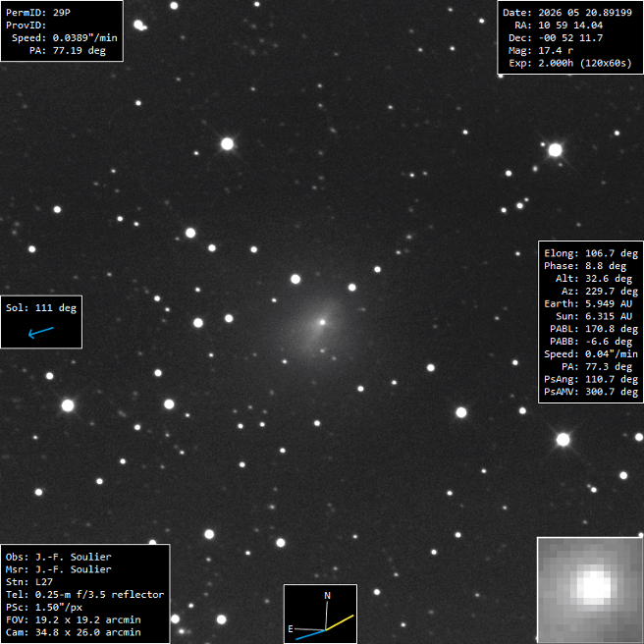Click the "PSc: 1.50"/px" line

point(44,608)
